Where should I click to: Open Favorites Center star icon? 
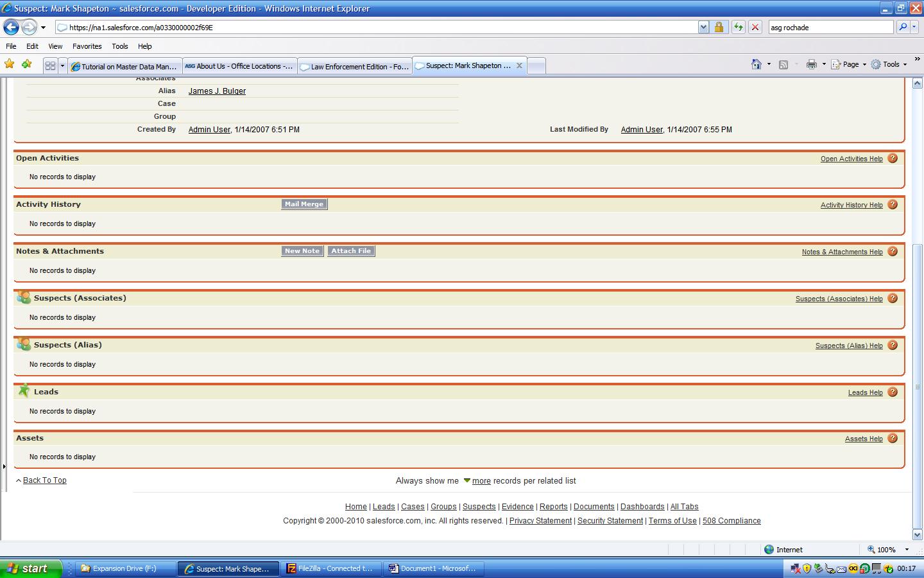(x=9, y=64)
